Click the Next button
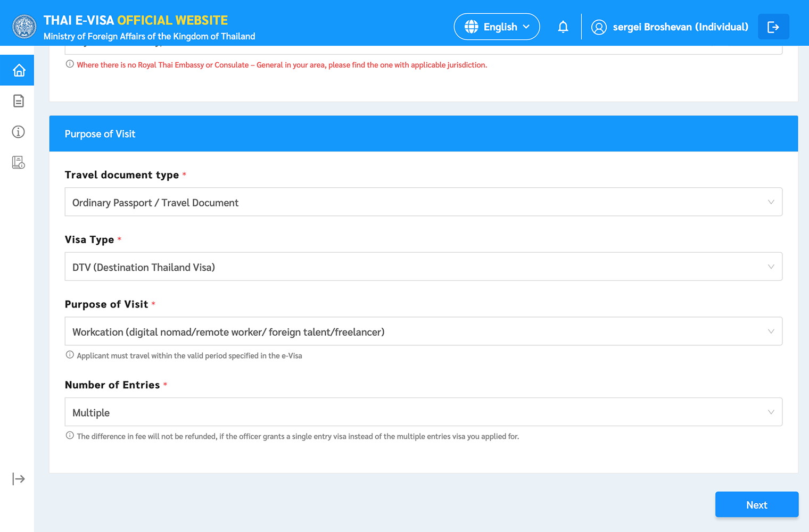The height and width of the screenshot is (532, 809). (x=757, y=505)
